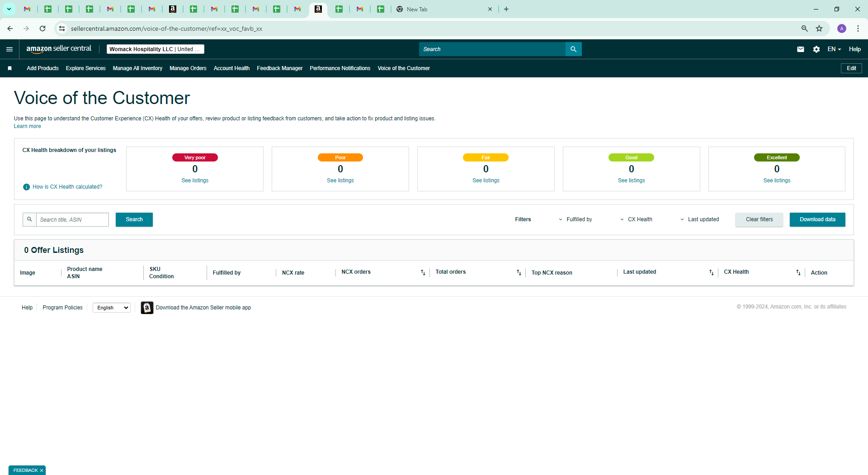Click the Clear filters button
868x475 pixels.
pyautogui.click(x=759, y=219)
